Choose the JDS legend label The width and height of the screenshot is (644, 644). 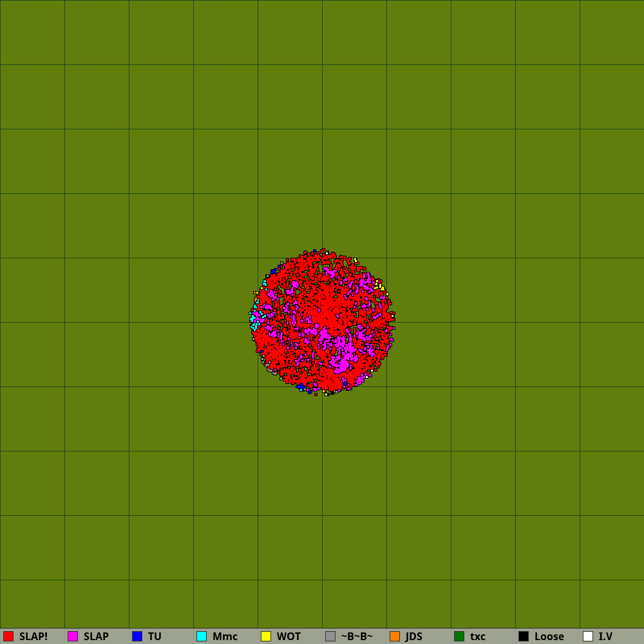coord(414,636)
